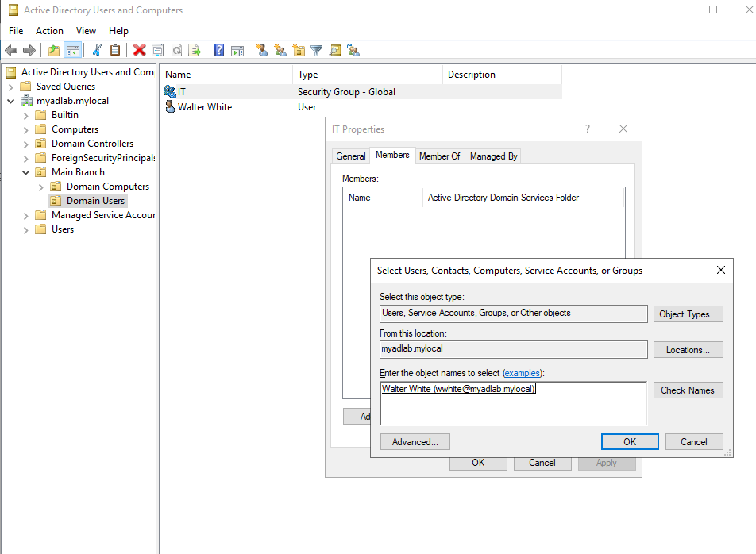Click the create new user icon
The height and width of the screenshot is (554, 756).
point(262,51)
